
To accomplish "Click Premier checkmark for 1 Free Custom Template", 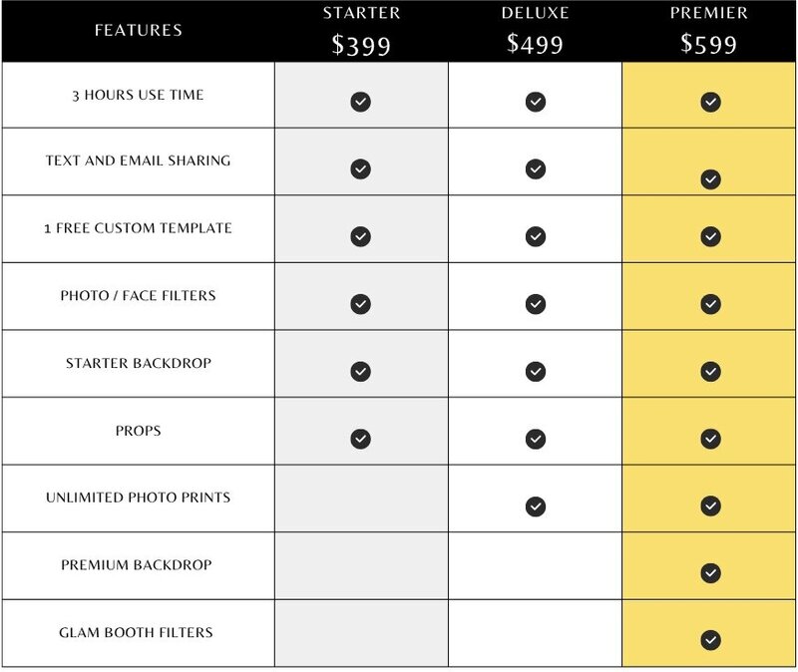I will coord(710,236).
